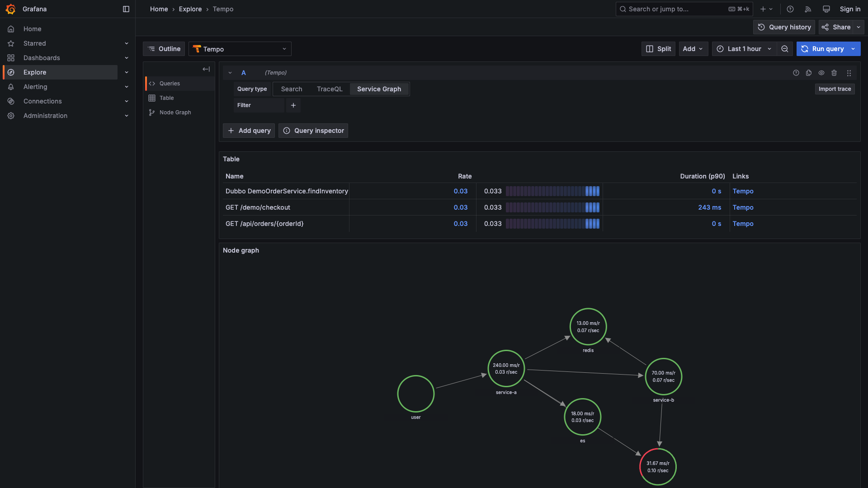Focus the Search or jump to field
This screenshot has width=868, height=488.
(x=684, y=9)
